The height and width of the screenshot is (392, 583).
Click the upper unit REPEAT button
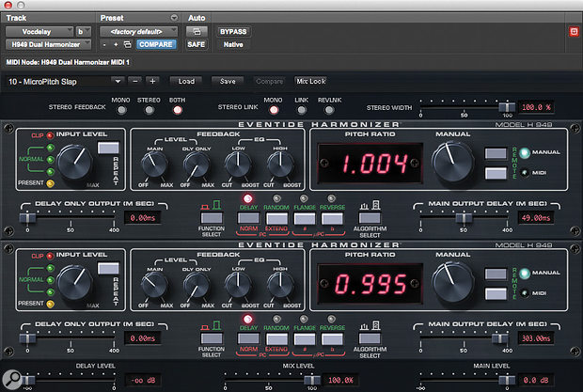pyautogui.click(x=108, y=148)
